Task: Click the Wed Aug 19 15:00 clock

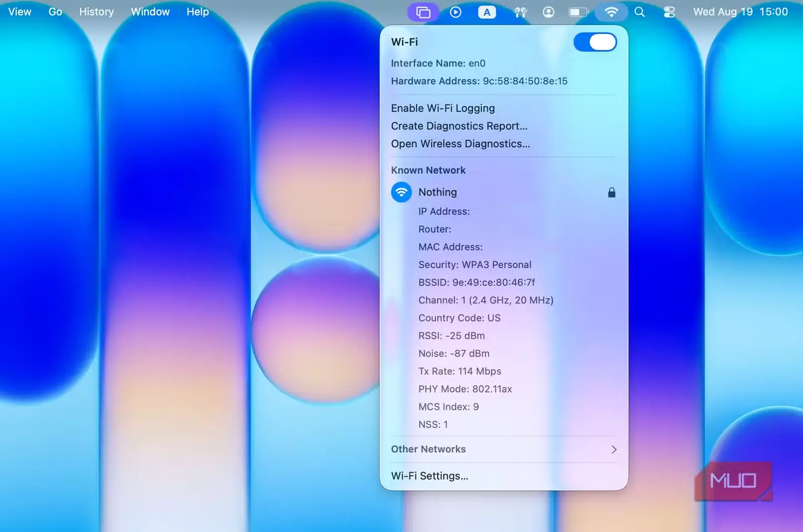Action: click(x=740, y=12)
